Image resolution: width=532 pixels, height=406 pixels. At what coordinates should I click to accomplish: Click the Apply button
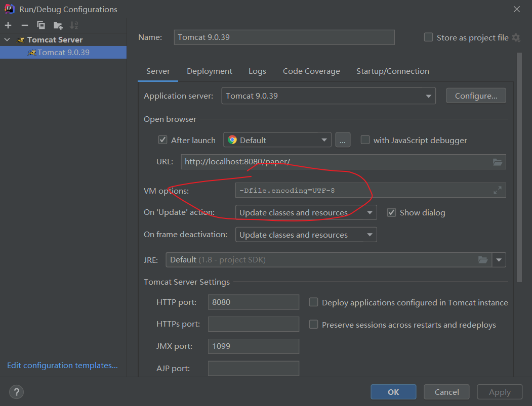(x=500, y=392)
